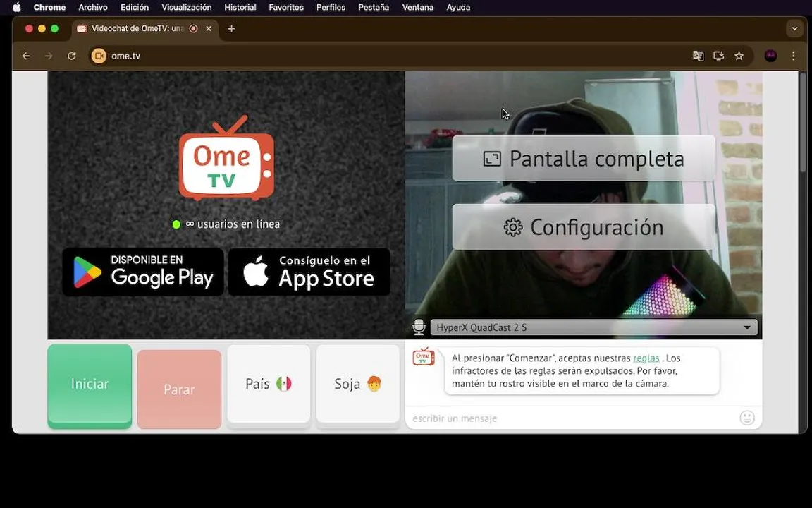
Task: Open the Google Play download badge
Action: point(143,272)
